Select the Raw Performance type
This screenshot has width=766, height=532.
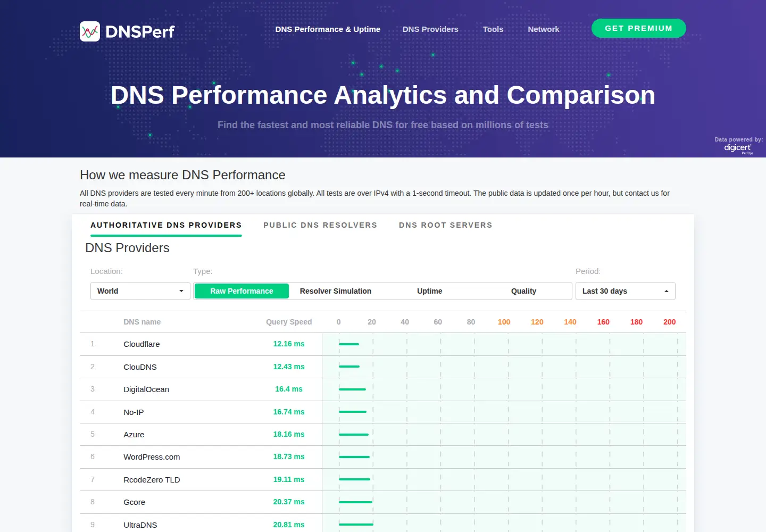click(242, 291)
